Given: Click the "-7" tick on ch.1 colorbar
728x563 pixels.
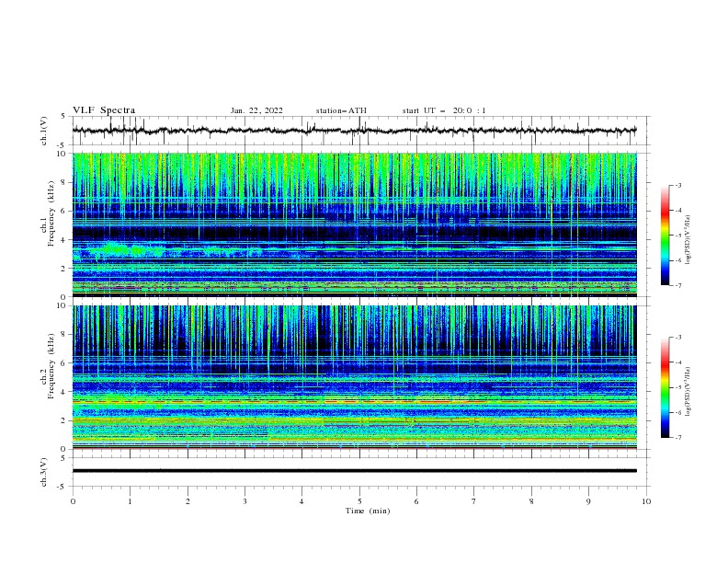Looking at the screenshot, I should (677, 285).
